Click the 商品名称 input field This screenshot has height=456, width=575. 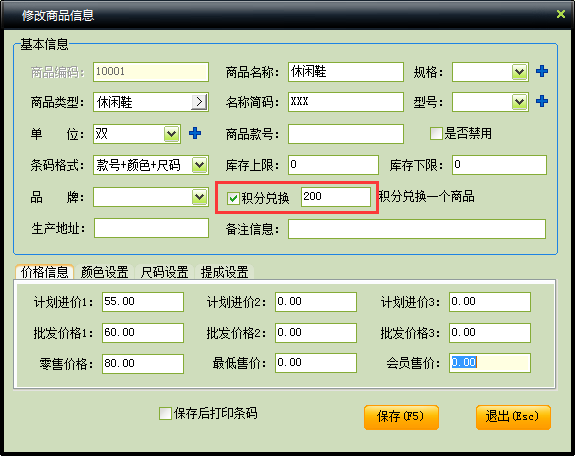click(x=346, y=72)
